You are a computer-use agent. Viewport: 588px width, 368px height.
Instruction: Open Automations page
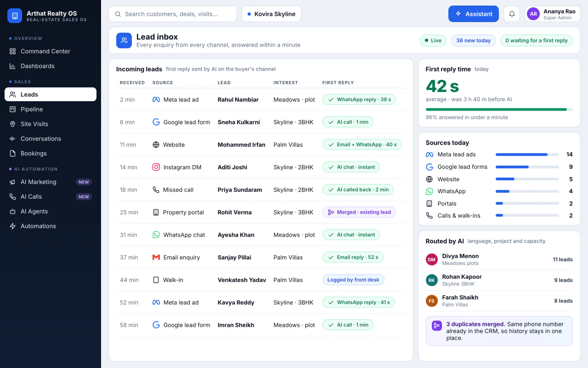(x=50, y=226)
